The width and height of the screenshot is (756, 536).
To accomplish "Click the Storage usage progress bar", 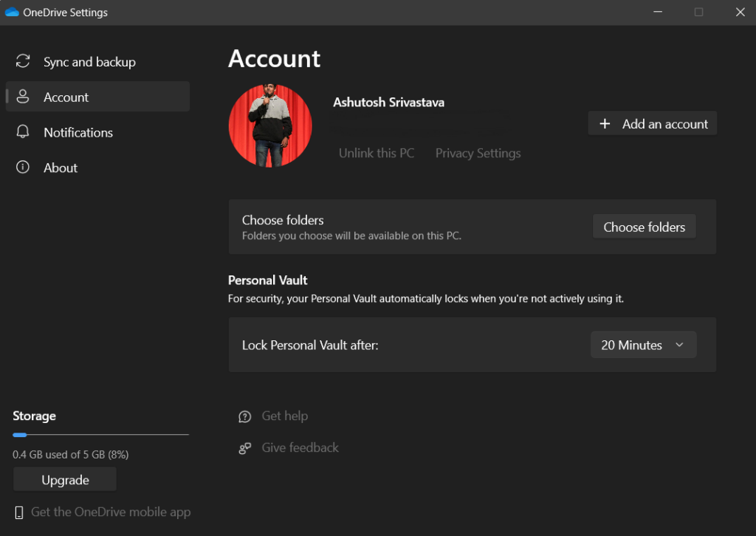I will pyautogui.click(x=100, y=435).
